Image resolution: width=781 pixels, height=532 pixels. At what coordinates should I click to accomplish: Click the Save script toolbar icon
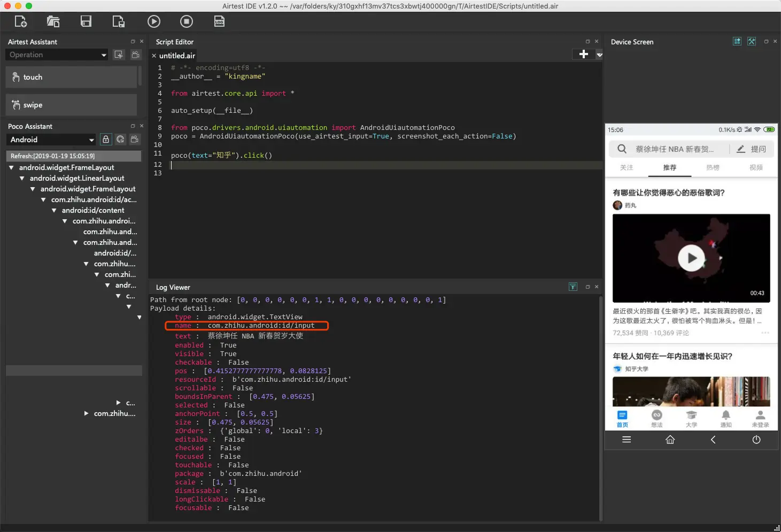click(86, 21)
